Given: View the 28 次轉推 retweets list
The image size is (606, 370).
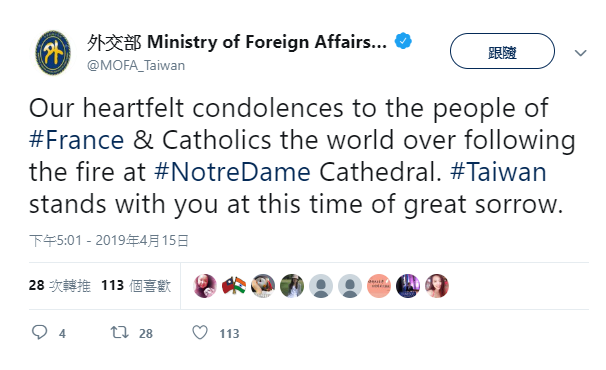Looking at the screenshot, I should [60, 286].
